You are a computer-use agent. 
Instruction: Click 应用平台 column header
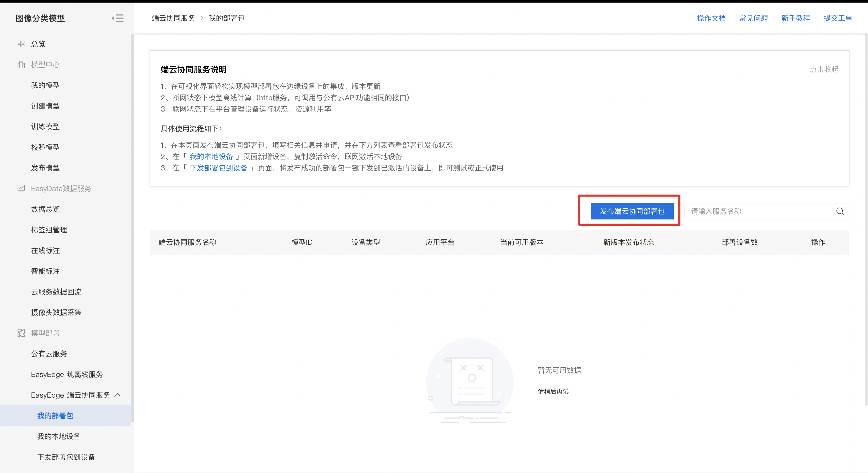pyautogui.click(x=440, y=242)
